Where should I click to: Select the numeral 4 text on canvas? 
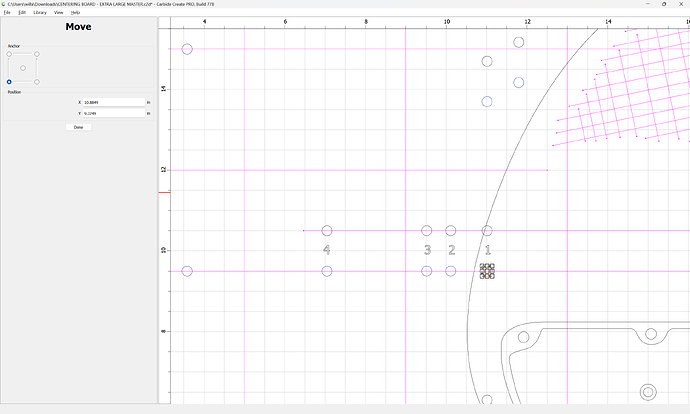pos(327,250)
